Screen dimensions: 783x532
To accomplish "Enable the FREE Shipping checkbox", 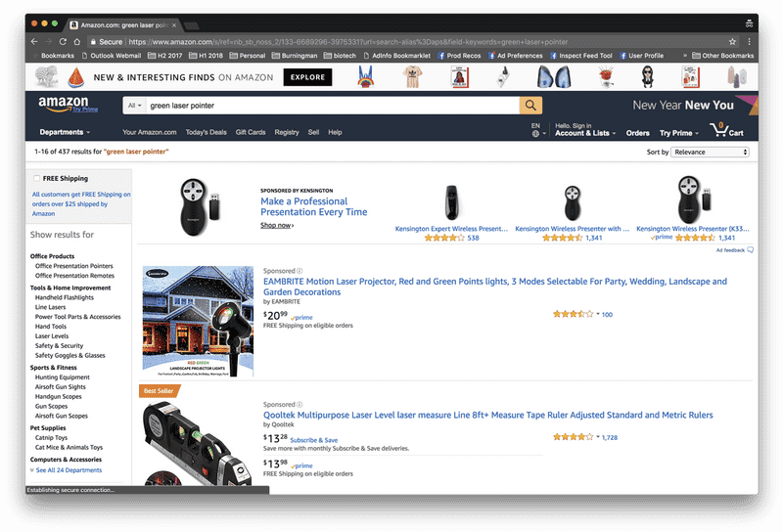I will (37, 179).
